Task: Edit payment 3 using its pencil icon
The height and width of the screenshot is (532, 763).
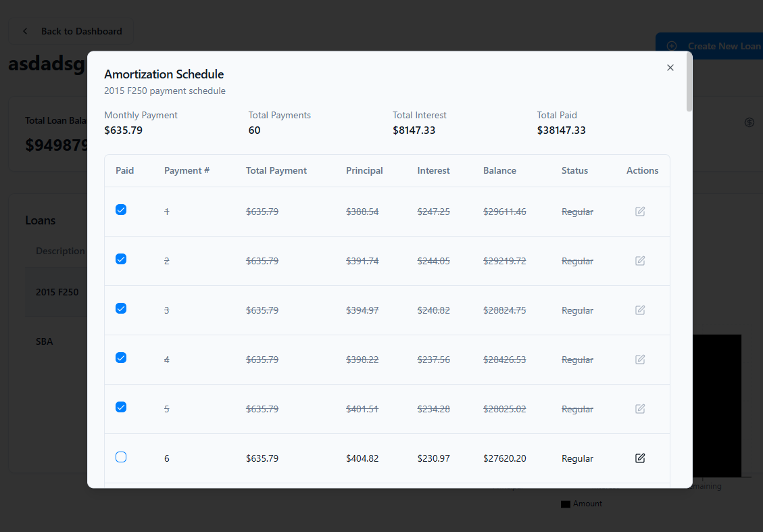Action: [x=640, y=310]
